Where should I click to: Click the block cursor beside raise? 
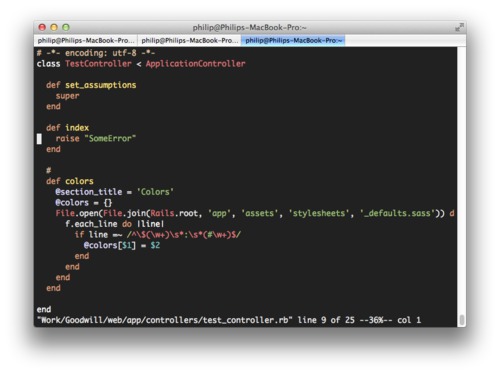39,139
